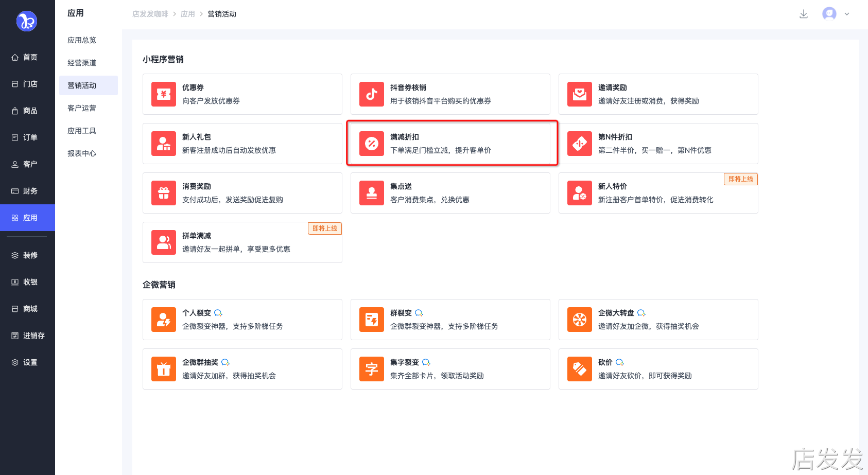This screenshot has height=475, width=868.
Task: Select the 第N件折扣 discount icon
Action: pyautogui.click(x=580, y=144)
